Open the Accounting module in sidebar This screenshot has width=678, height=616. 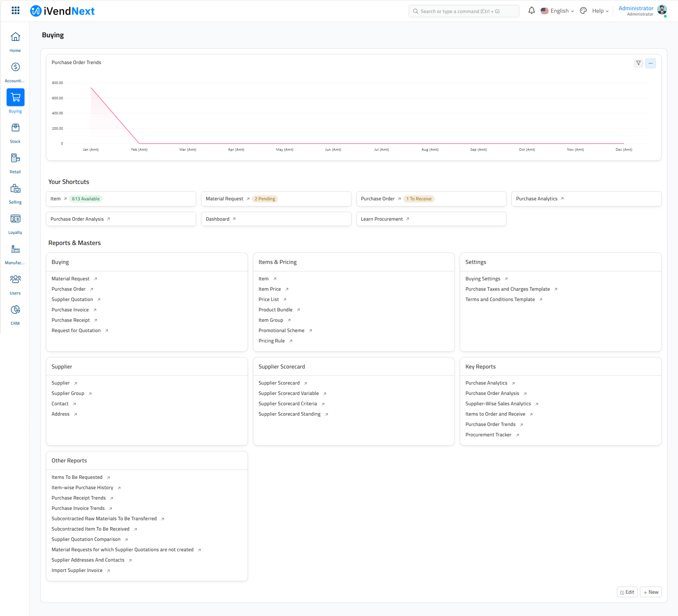tap(15, 67)
